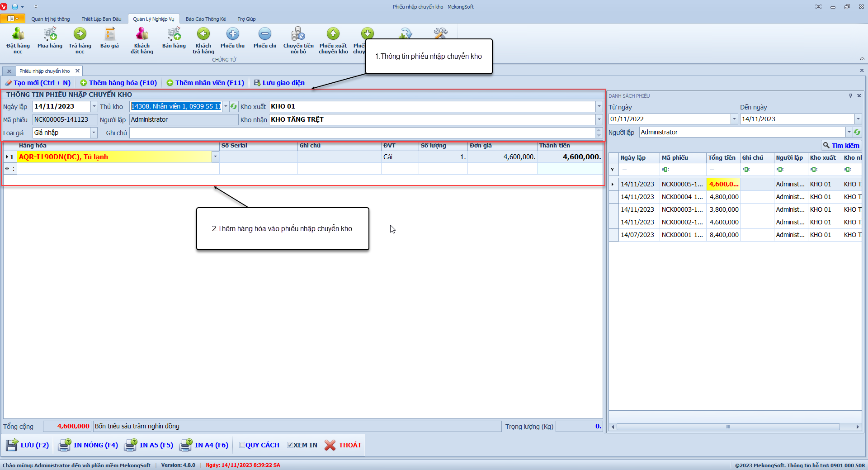Expand the Ngày lập date dropdown

[x=94, y=107]
